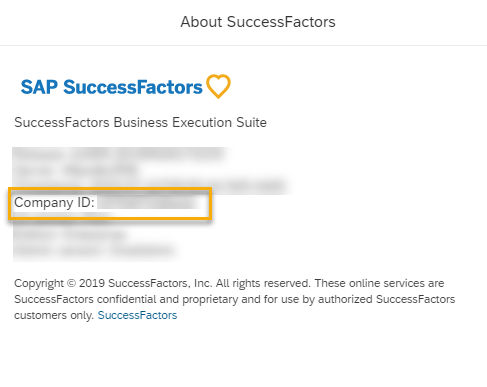487x387 pixels.
Task: Click second blurred info line
Action: point(76,170)
